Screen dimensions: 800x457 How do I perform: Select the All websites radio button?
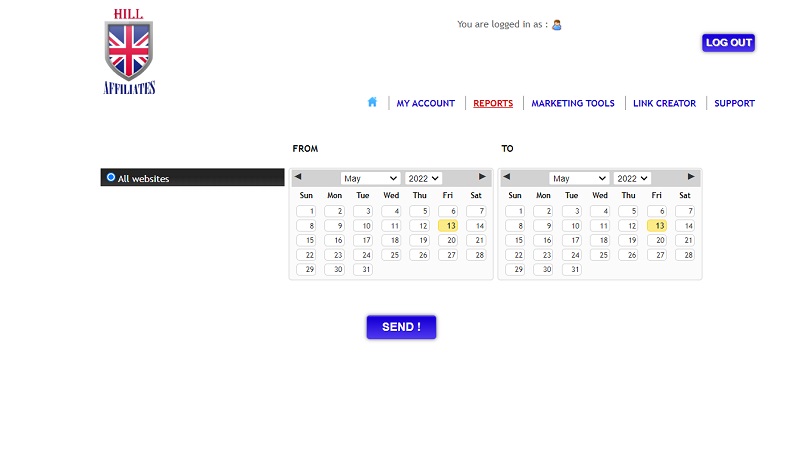pos(111,177)
